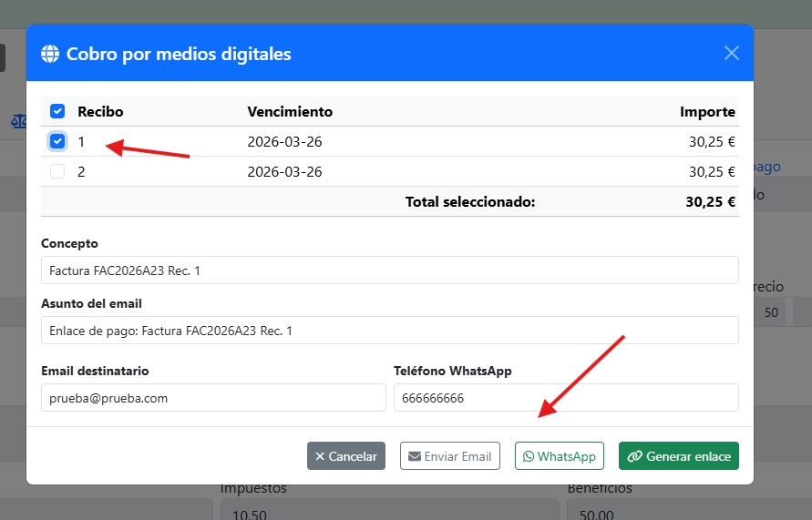
Task: Click the Impuestos value field behind dialog
Action: tap(387, 514)
